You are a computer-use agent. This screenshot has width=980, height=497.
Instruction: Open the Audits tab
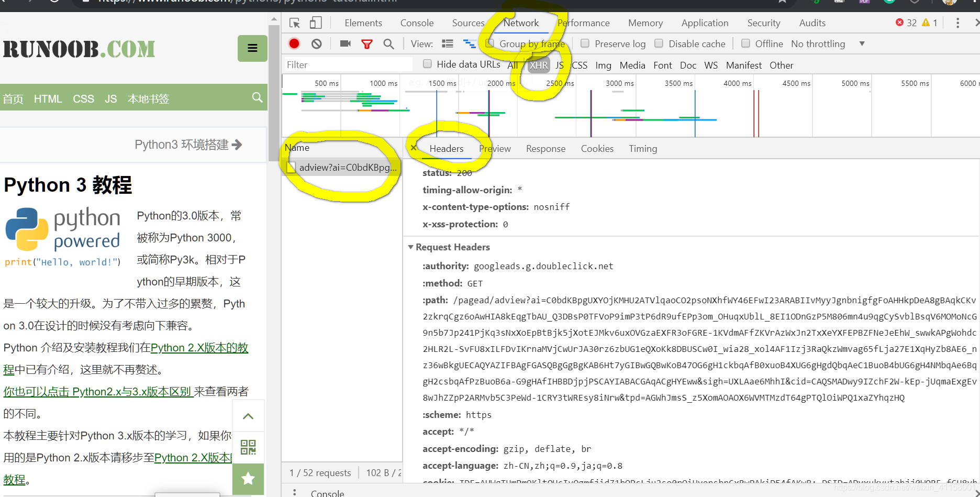point(812,23)
